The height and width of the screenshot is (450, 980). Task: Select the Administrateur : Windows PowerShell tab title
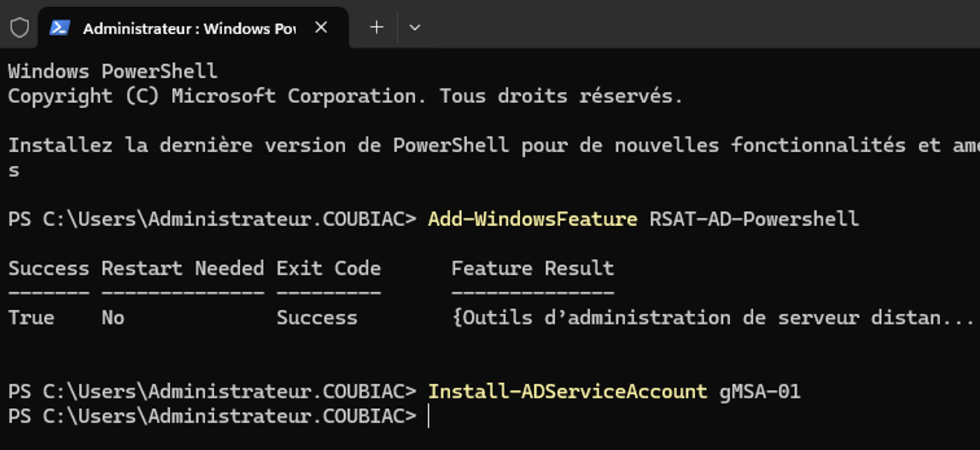[189, 29]
